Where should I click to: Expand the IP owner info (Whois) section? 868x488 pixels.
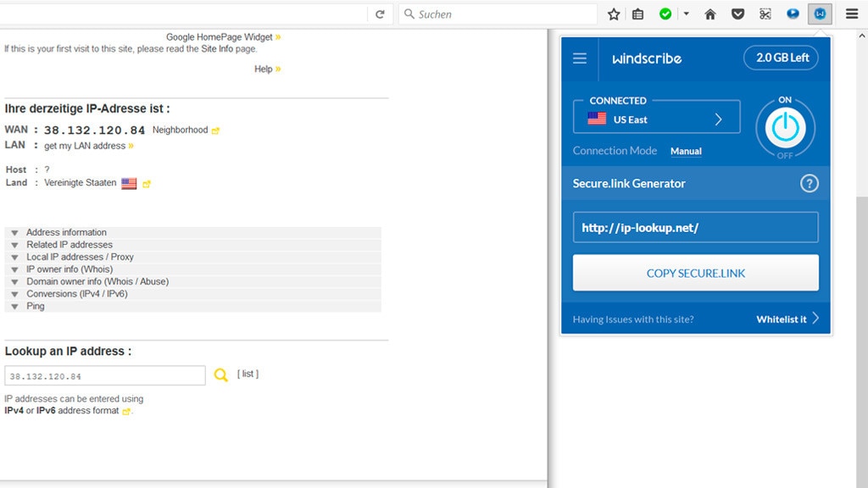click(69, 269)
